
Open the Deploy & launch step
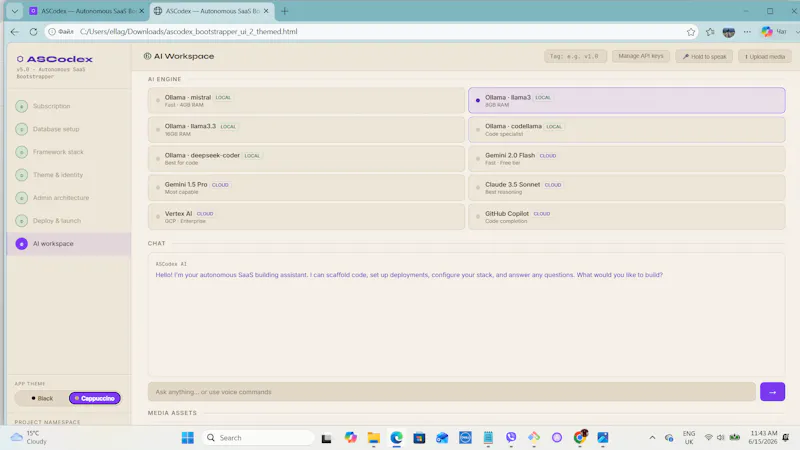coord(69,221)
